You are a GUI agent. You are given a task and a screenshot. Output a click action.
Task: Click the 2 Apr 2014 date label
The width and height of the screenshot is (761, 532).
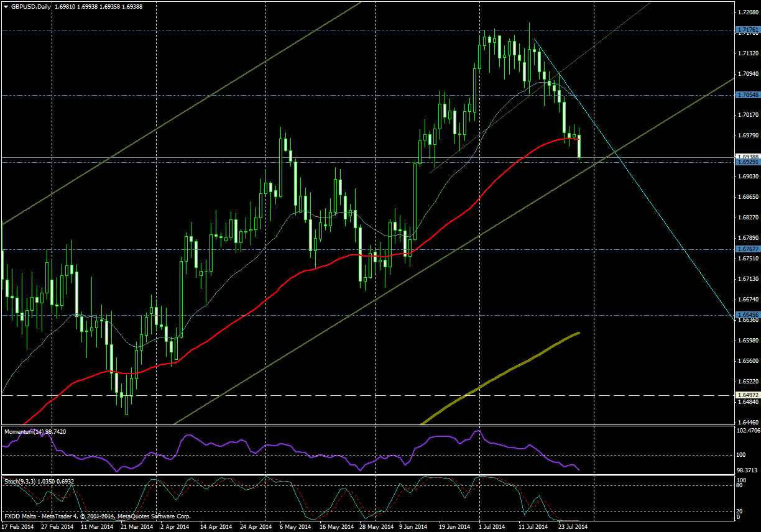[x=175, y=526]
